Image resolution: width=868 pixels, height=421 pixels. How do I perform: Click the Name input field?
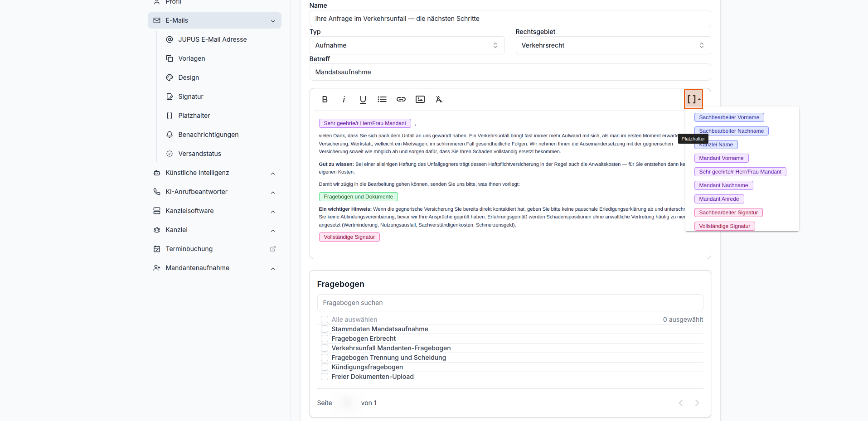510,19
